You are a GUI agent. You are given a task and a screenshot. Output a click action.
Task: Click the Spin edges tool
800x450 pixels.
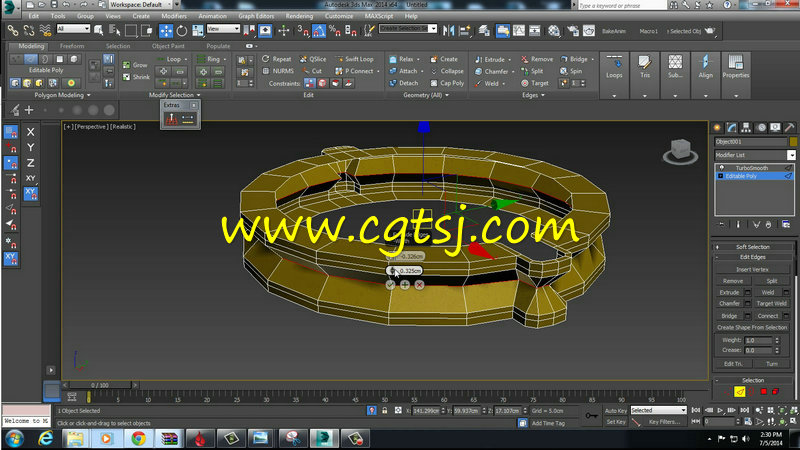571,71
